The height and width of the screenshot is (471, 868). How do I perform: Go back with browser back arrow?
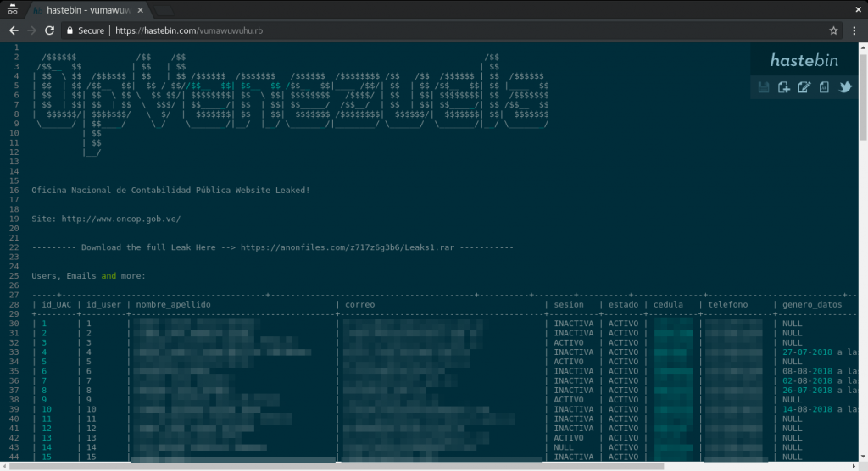14,30
